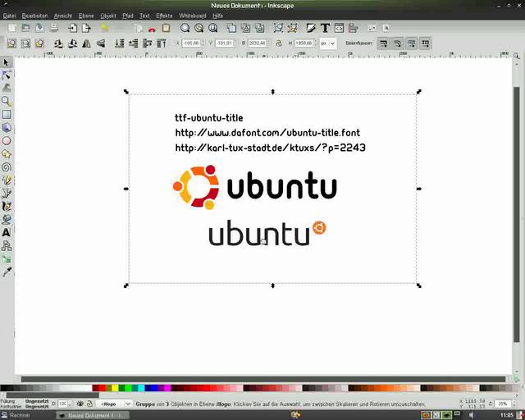Open the Effekte menu

tap(164, 16)
